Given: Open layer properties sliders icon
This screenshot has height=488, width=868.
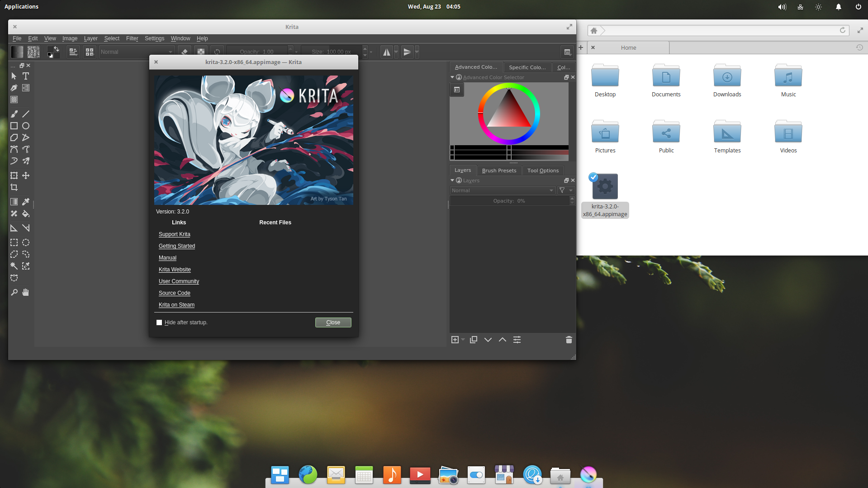Looking at the screenshot, I should pyautogui.click(x=517, y=340).
